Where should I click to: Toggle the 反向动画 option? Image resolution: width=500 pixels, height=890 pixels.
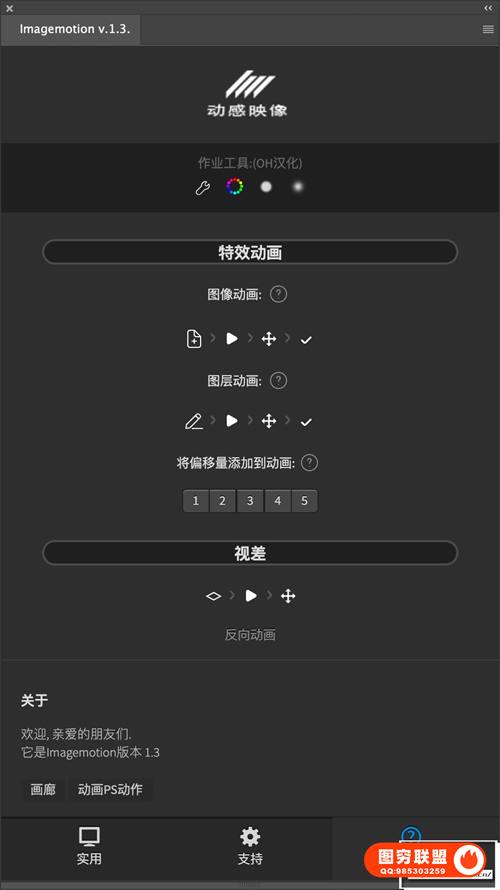tap(250, 635)
